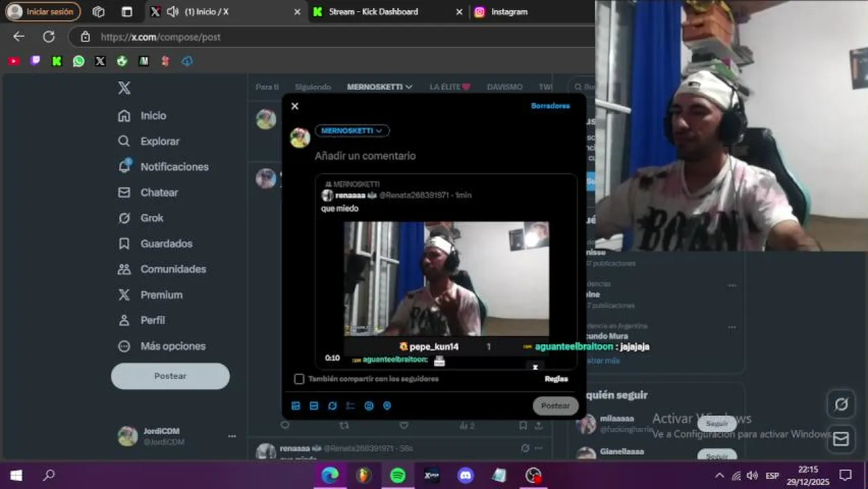Open Windows Start menu
Viewport: 868px width, 489px height.
tap(16, 475)
